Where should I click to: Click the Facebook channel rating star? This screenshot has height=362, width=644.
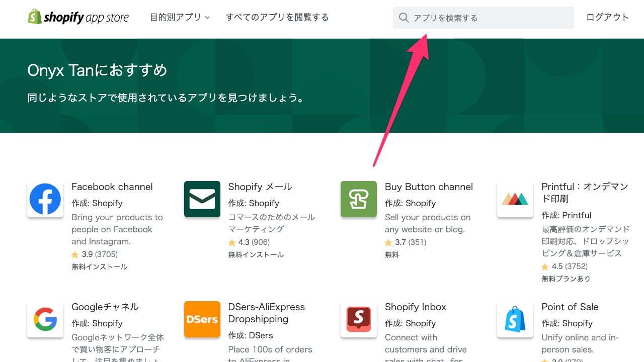tap(75, 255)
